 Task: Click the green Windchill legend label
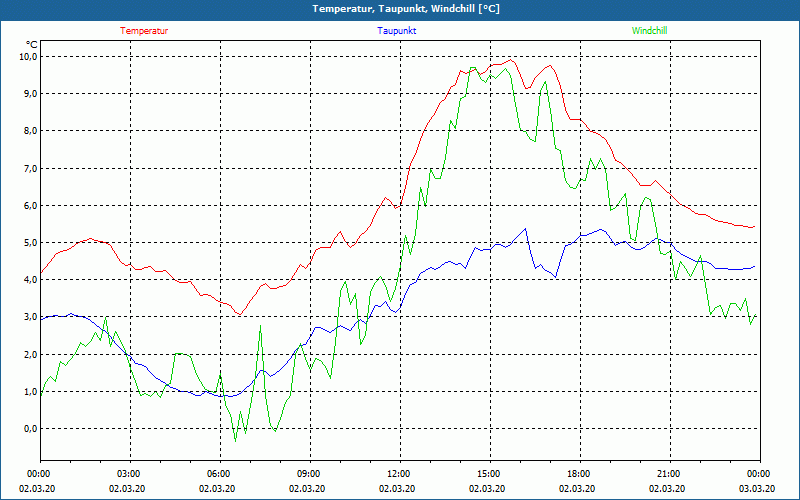tap(649, 31)
